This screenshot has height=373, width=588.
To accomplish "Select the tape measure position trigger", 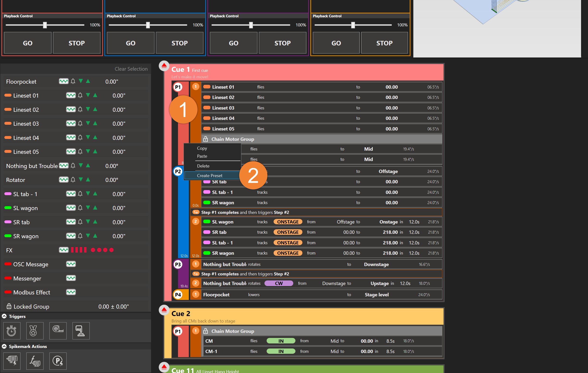I will click(58, 331).
